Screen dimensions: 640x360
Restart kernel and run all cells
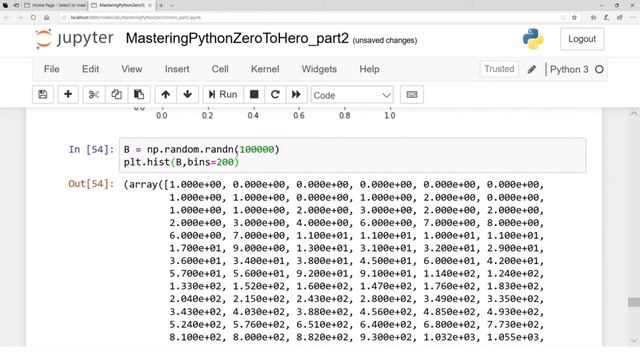tap(296, 95)
